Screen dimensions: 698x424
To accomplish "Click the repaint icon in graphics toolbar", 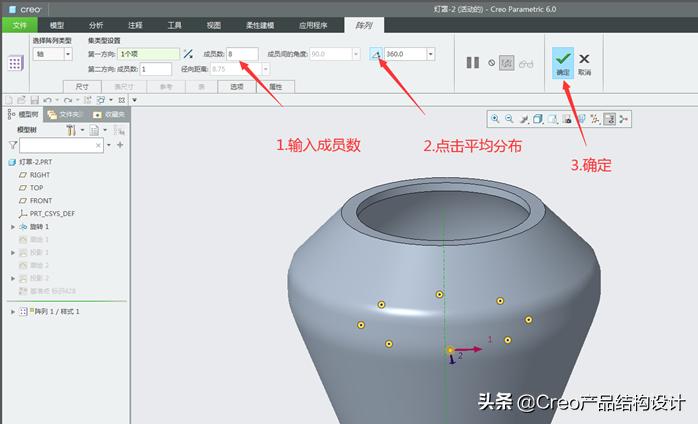I will pos(524,119).
